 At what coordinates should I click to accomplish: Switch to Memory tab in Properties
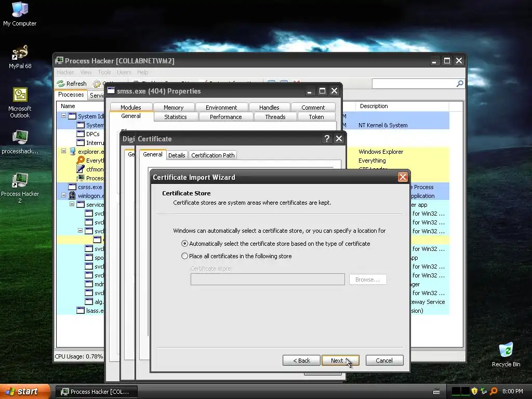coord(174,107)
